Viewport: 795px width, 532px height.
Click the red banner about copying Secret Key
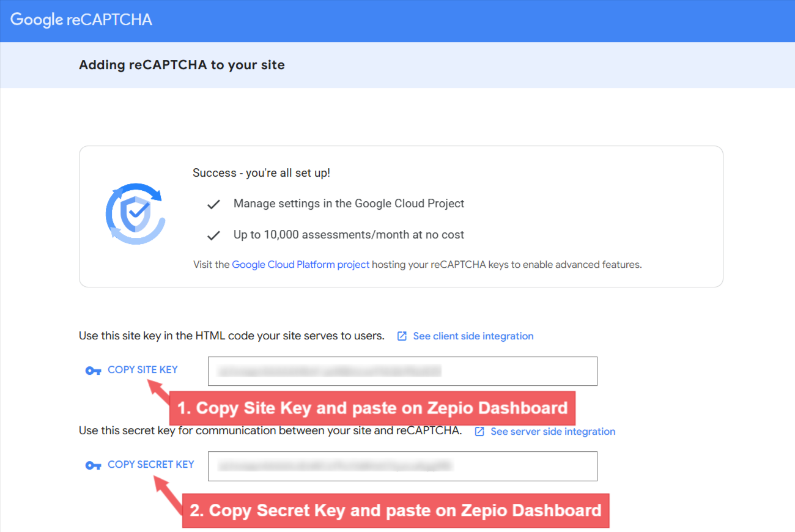[x=396, y=510]
